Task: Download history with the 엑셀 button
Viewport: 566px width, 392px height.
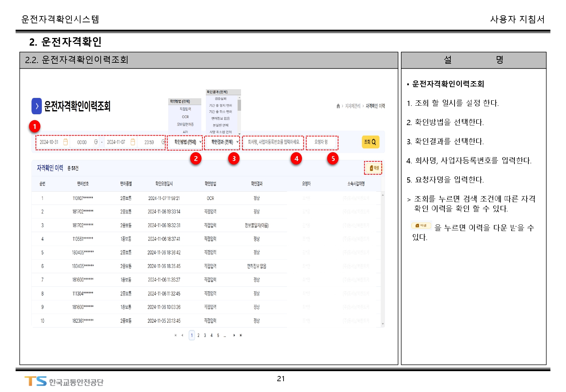Action: 373,168
